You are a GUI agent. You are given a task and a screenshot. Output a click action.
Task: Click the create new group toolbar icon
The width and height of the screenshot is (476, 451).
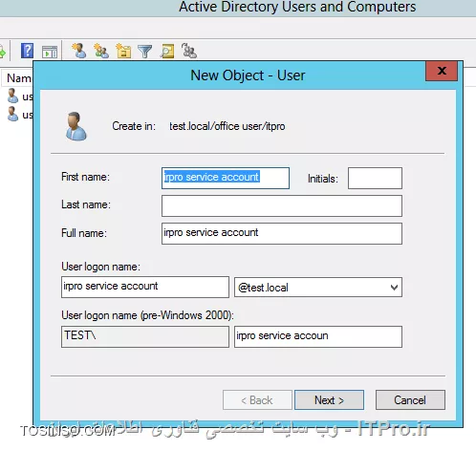pyautogui.click(x=101, y=51)
